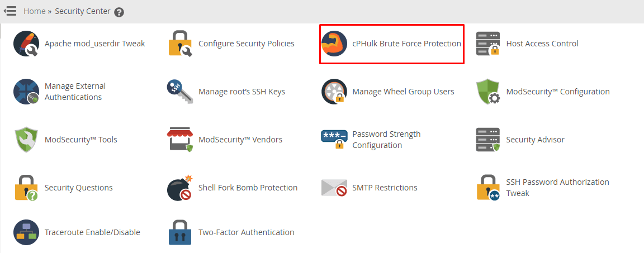Open the ModSecurity Vendors storefront icon
Image resolution: width=644 pixels, height=253 pixels.
[180, 140]
